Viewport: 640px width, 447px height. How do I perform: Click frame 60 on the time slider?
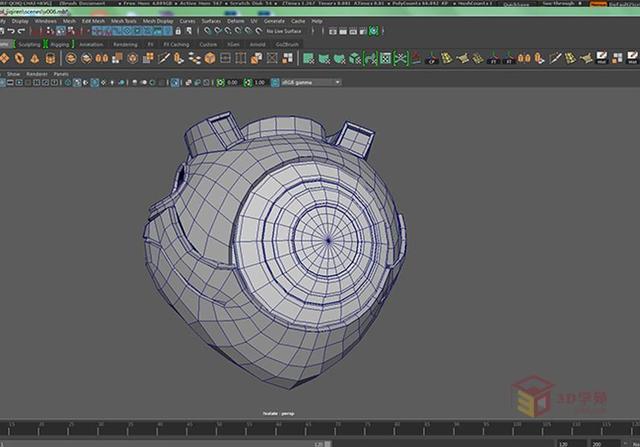pyautogui.click(x=278, y=428)
